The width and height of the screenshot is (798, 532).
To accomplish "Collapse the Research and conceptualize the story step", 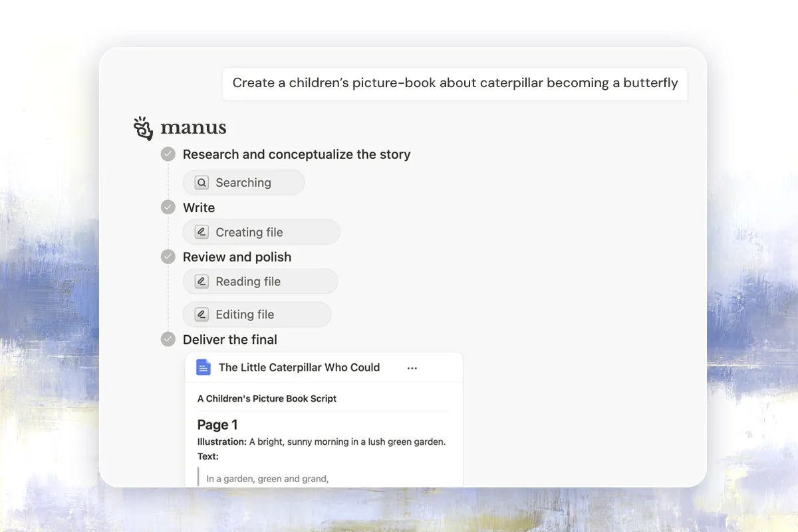I will [297, 154].
